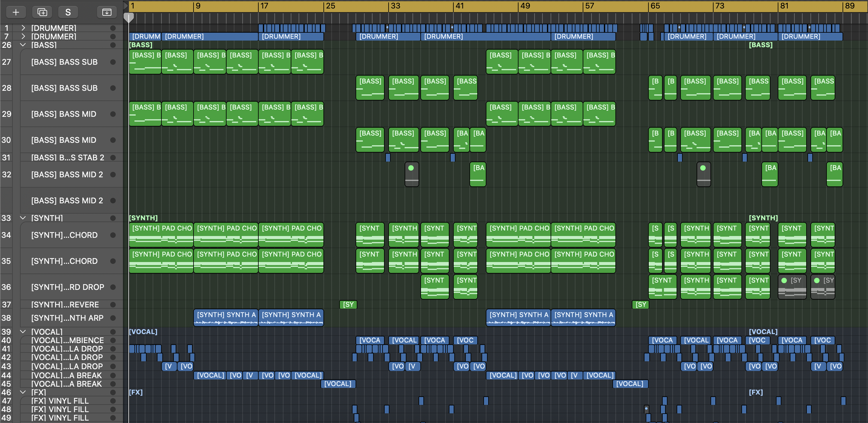868x423 pixels.
Task: Click bar 33 on the ruler
Action: click(x=395, y=6)
